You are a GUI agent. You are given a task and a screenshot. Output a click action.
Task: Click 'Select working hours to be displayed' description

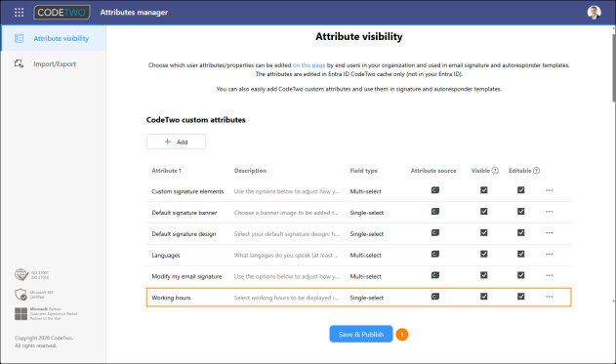click(x=286, y=298)
